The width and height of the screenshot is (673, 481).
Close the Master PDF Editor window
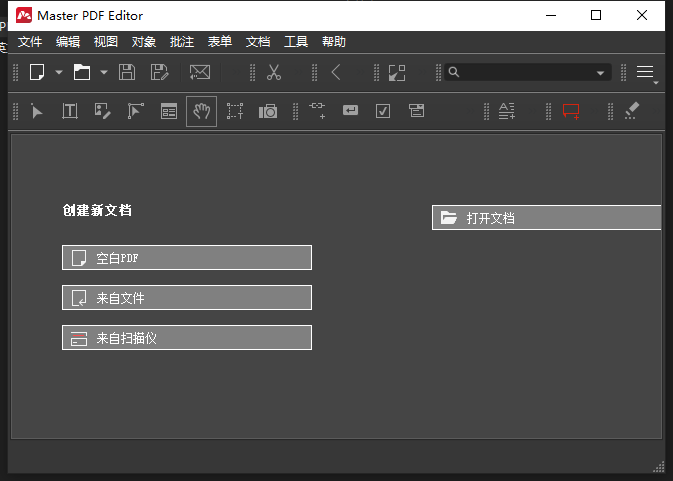tap(642, 15)
